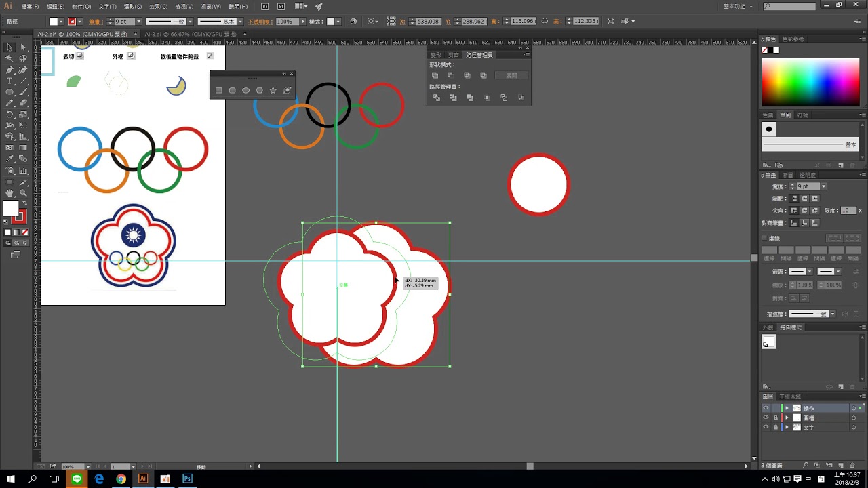The width and height of the screenshot is (868, 488).
Task: Switch to the 對齊 tab in Pathfinder panel
Action: tap(453, 55)
